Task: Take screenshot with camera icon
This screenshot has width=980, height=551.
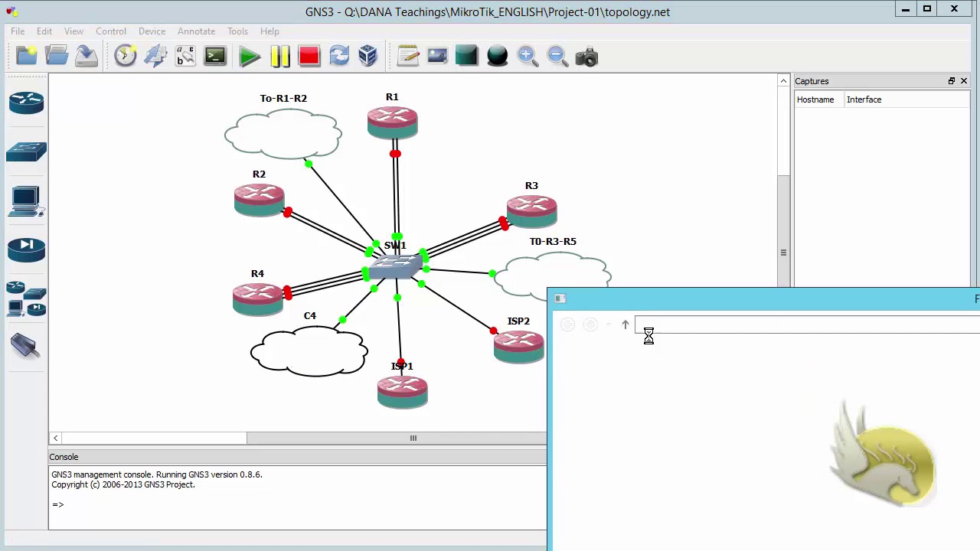Action: [x=586, y=56]
